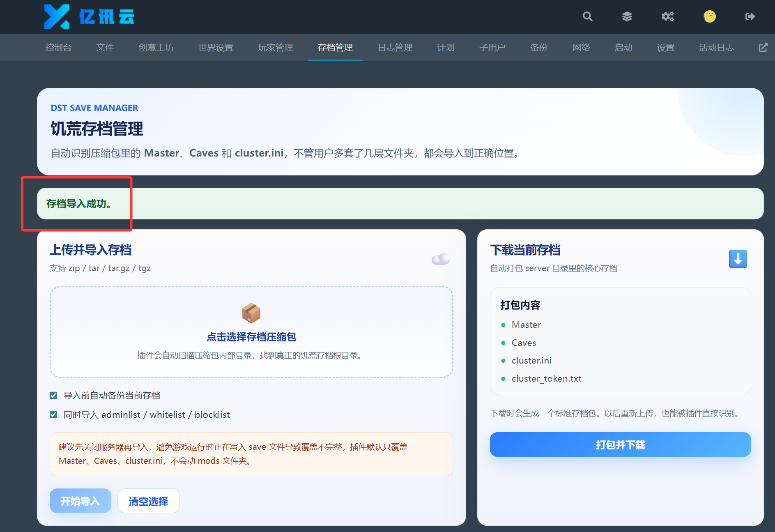Screen dimensions: 775x532
Task: Toggle 同时导入 adminlist / whitelist / blocklist checkbox
Action: click(x=53, y=415)
